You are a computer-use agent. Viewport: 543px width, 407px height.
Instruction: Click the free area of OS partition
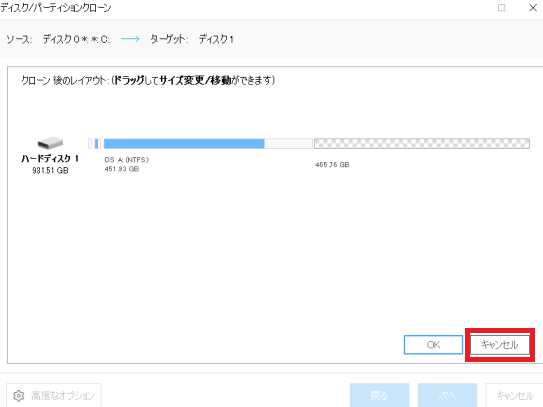[x=288, y=143]
